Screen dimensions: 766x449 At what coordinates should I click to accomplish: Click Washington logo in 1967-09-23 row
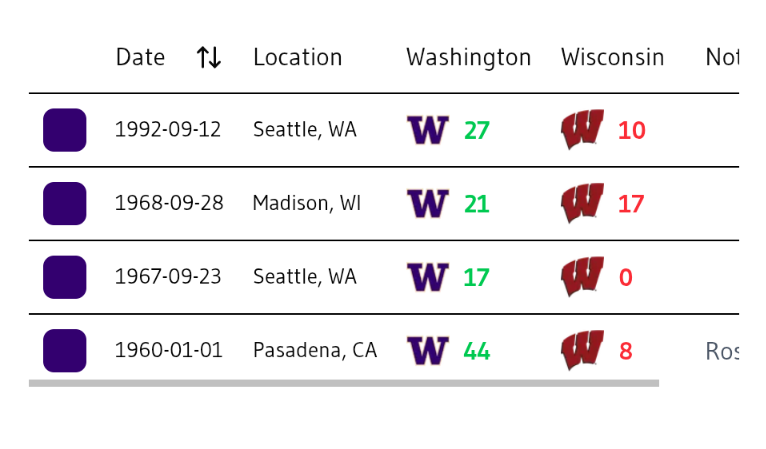[428, 277]
